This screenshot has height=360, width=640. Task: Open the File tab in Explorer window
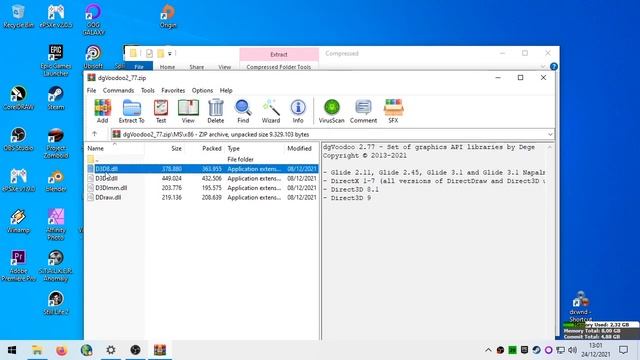click(139, 67)
